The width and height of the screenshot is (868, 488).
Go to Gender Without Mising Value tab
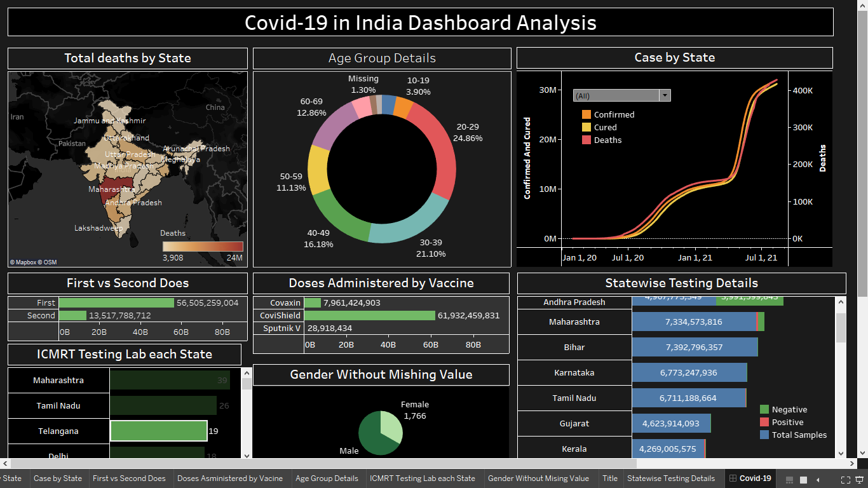[538, 478]
